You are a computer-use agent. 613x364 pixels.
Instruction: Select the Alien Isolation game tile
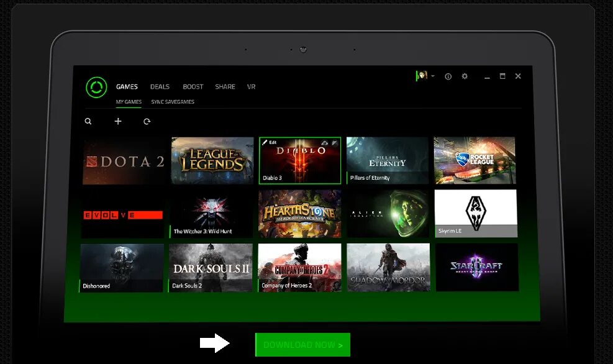click(388, 214)
